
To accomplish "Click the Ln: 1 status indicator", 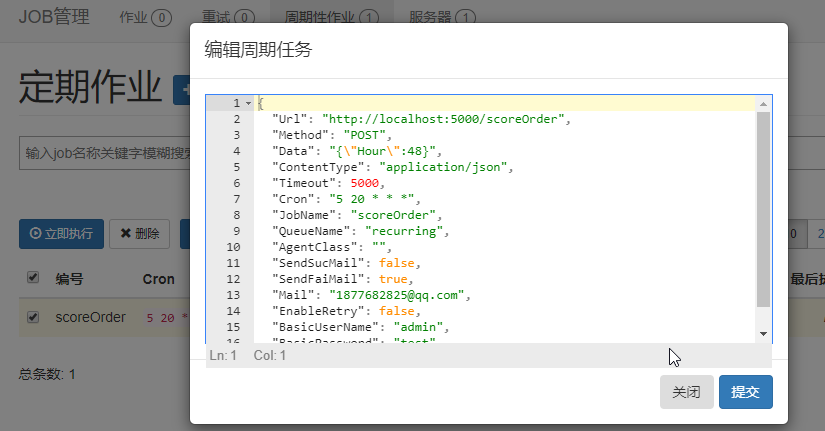I will [x=223, y=356].
